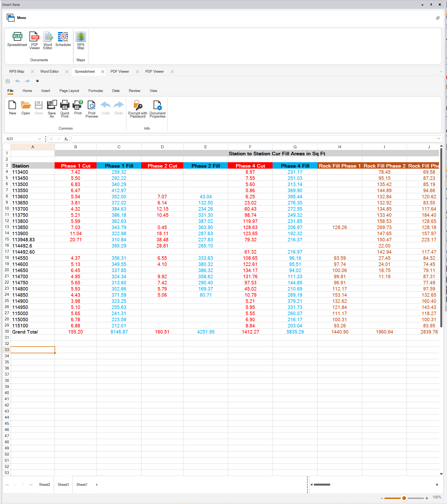
Task: Click the zoom slider handle
Action: [x=404, y=498]
